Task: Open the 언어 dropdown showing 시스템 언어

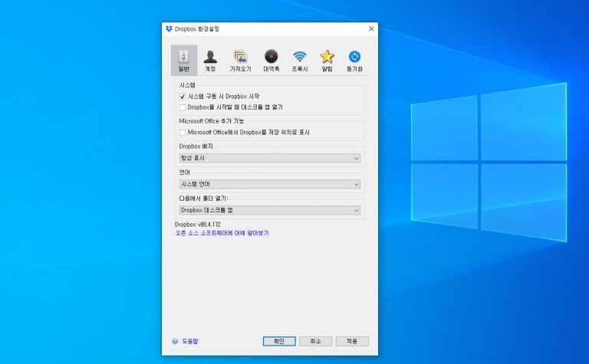Action: (270, 184)
